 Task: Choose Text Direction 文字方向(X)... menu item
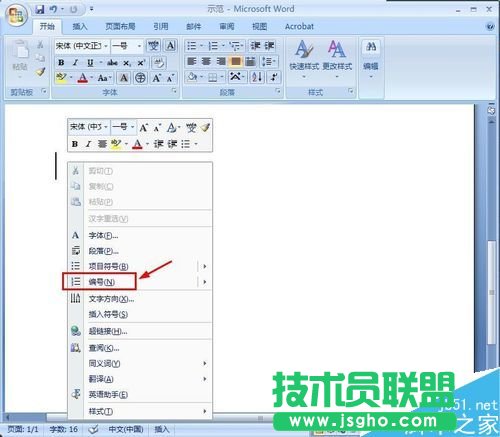click(x=140, y=299)
